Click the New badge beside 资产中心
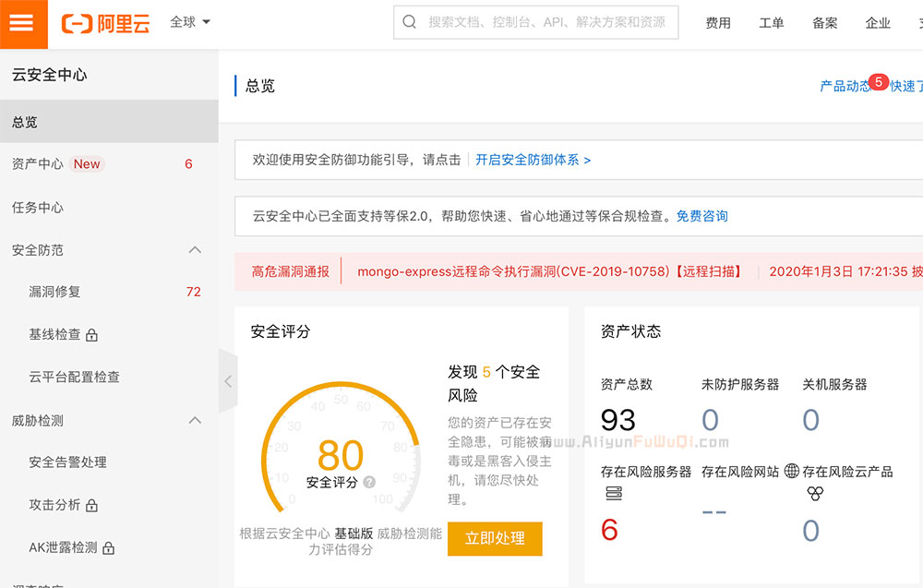This screenshot has width=923, height=588. (x=87, y=164)
